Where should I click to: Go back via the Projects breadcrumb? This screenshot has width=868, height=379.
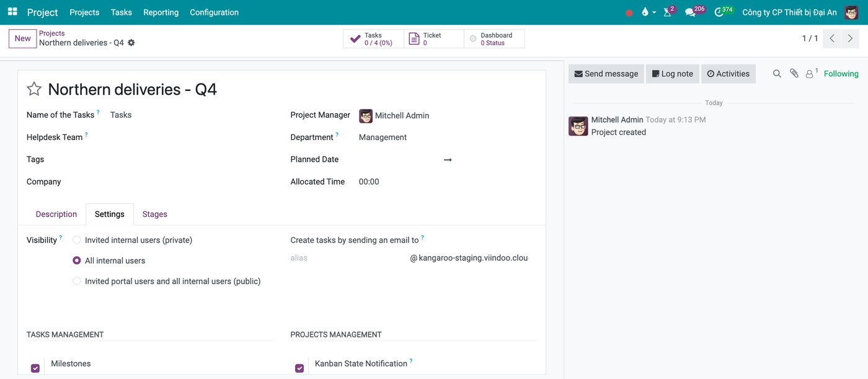tap(52, 33)
